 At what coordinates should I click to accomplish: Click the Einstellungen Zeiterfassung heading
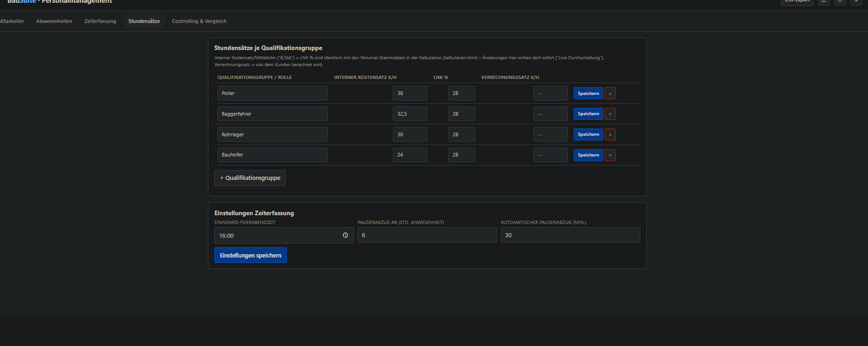[254, 213]
